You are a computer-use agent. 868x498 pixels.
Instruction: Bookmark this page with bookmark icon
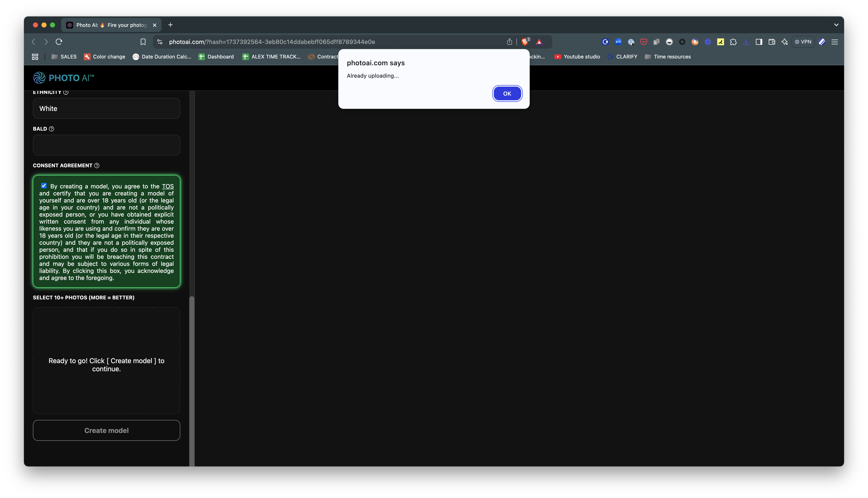(143, 42)
